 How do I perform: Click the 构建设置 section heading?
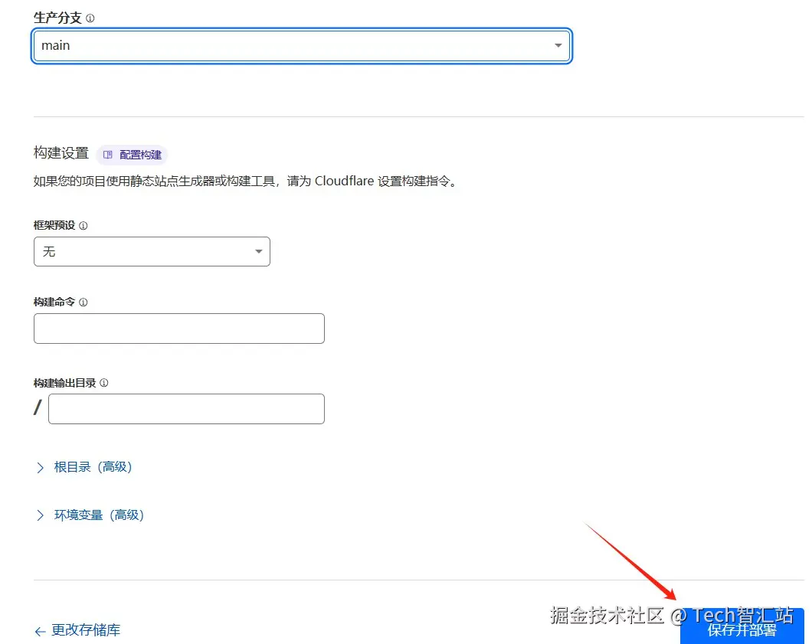pos(61,152)
